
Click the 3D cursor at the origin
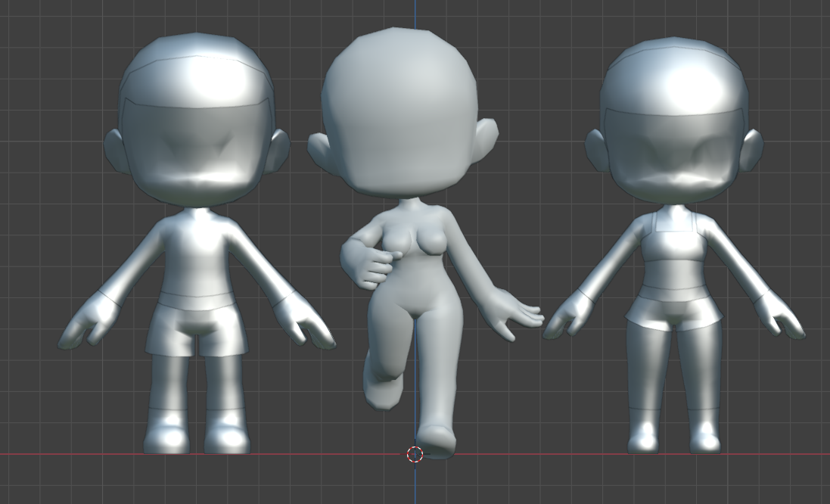(415, 454)
